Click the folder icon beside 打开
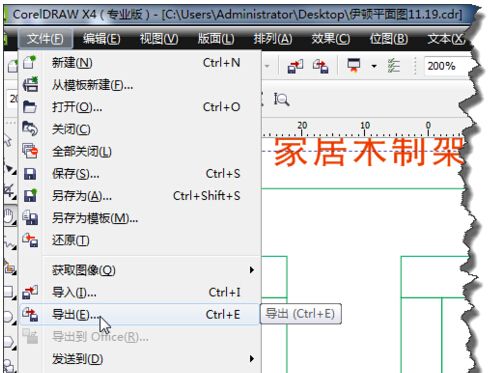This screenshot has height=373, width=496. 30,107
